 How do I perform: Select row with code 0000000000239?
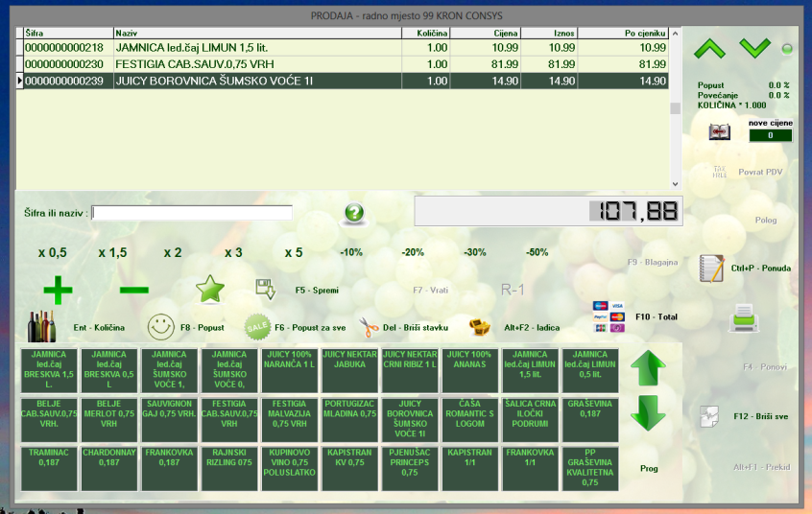342,81
